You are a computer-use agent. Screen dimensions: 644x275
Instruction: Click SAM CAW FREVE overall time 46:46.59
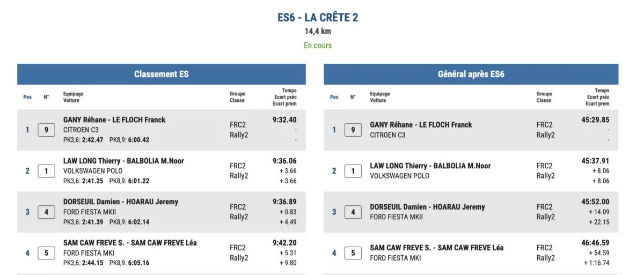point(595,243)
